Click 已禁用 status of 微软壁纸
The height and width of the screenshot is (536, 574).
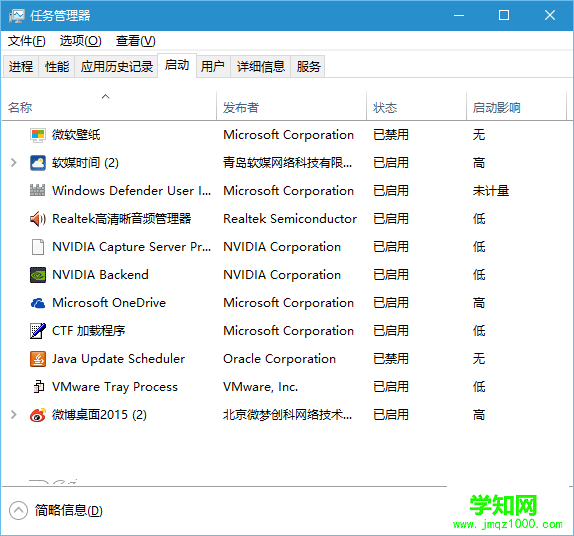(391, 135)
